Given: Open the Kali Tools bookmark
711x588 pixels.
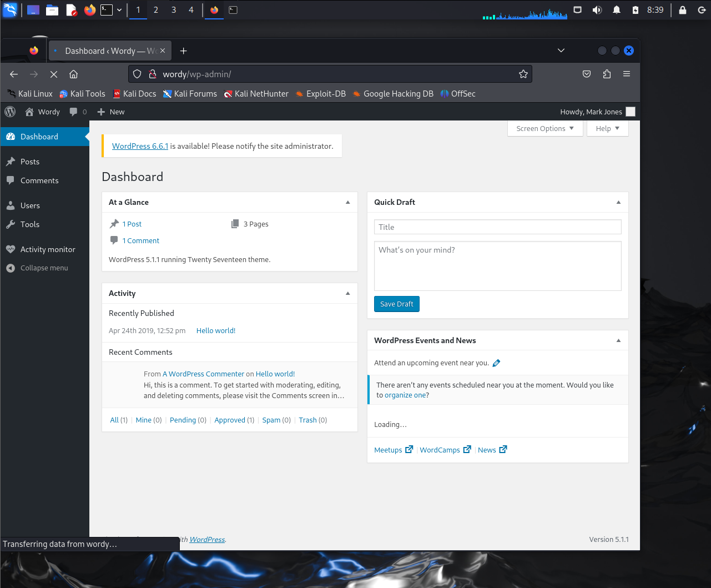Looking at the screenshot, I should (82, 94).
